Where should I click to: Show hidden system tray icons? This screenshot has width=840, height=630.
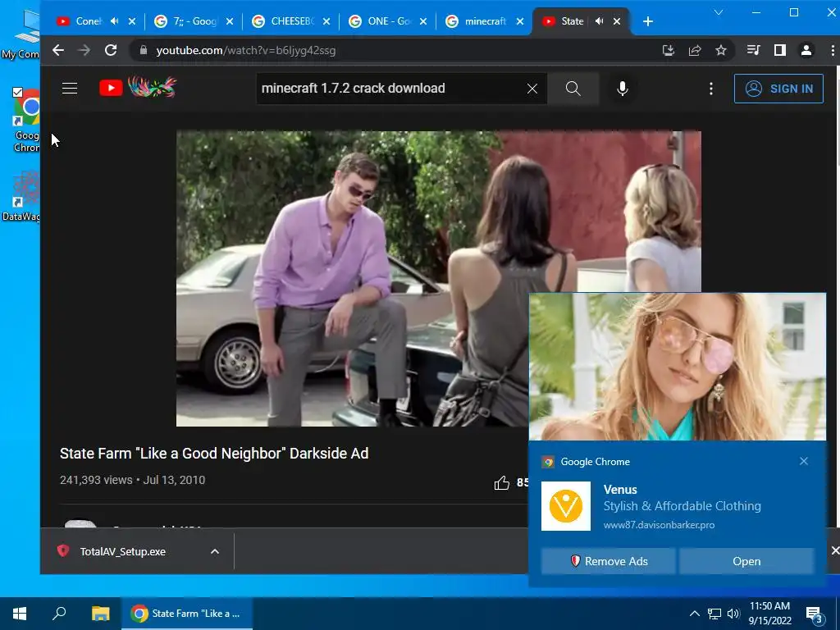coord(694,614)
